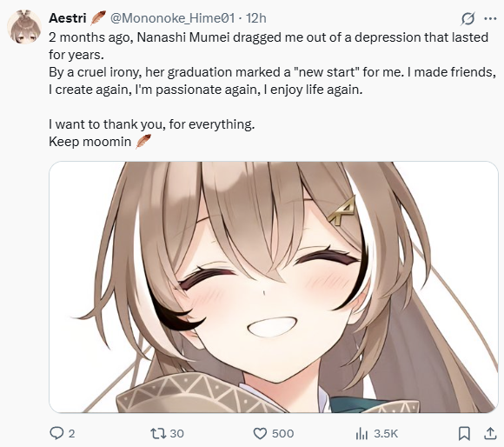This screenshot has height=447, width=504.
Task: Share the post via upload arrow icon
Action: tap(490, 433)
